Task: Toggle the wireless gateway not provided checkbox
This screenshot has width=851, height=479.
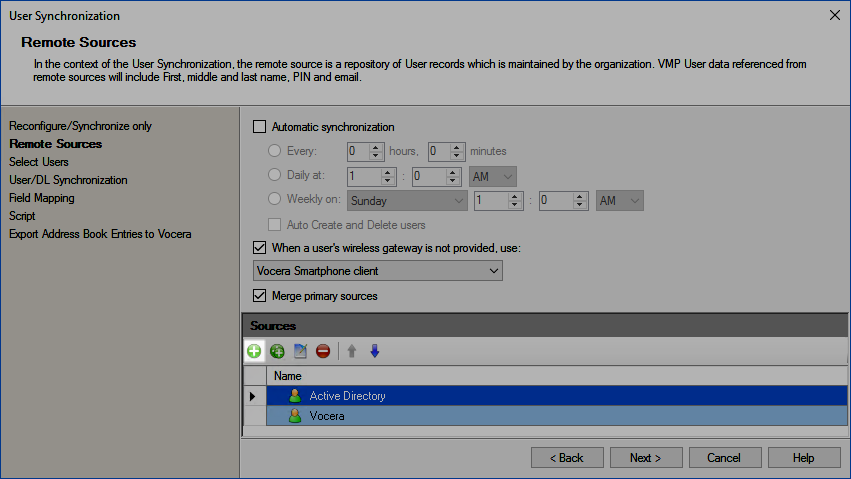Action: pos(260,247)
